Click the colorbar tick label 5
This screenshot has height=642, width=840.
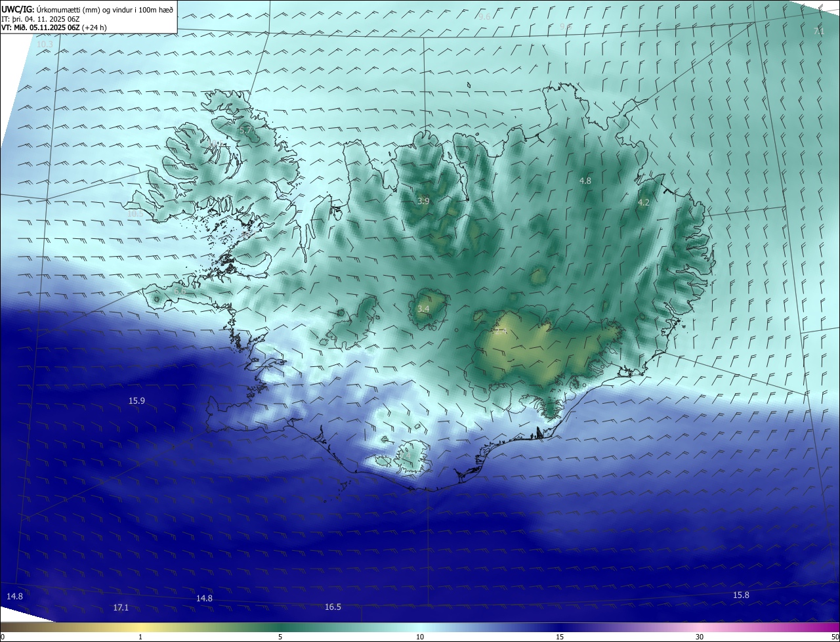280,637
